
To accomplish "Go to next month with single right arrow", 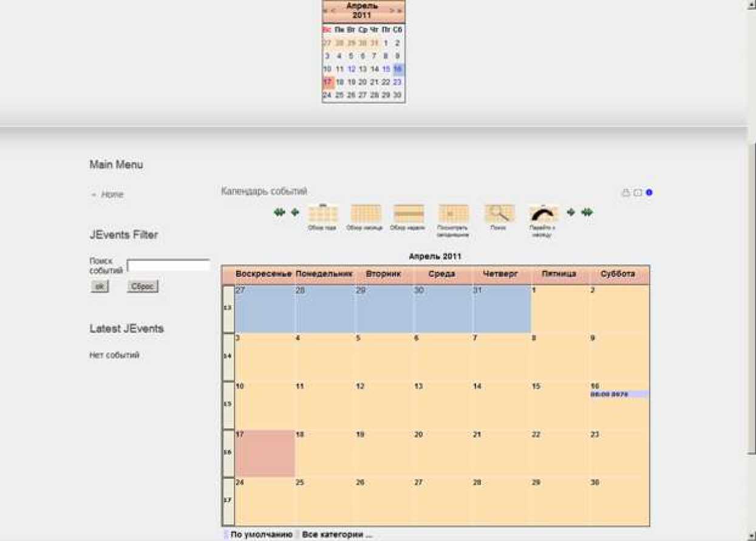I will coord(571,212).
